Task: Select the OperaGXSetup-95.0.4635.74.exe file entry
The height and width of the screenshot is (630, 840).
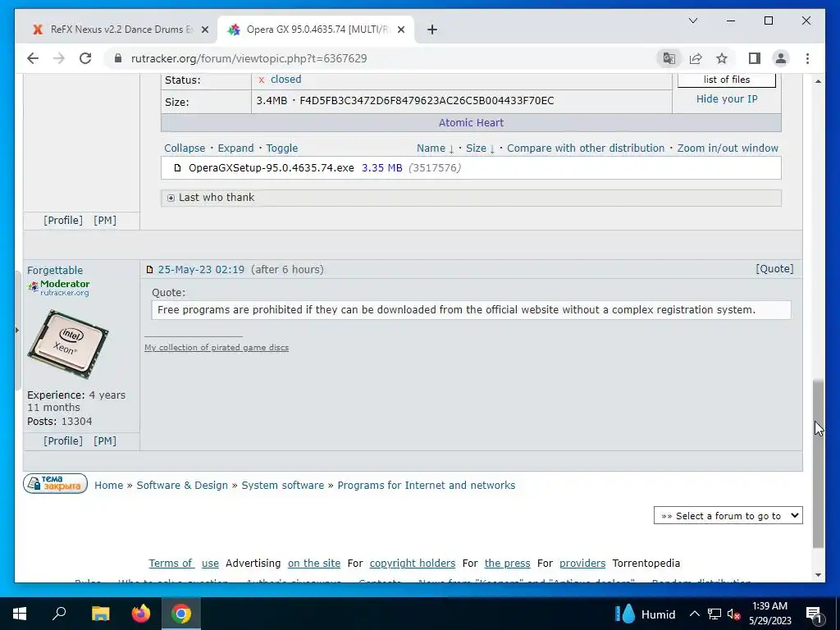Action: 271,167
